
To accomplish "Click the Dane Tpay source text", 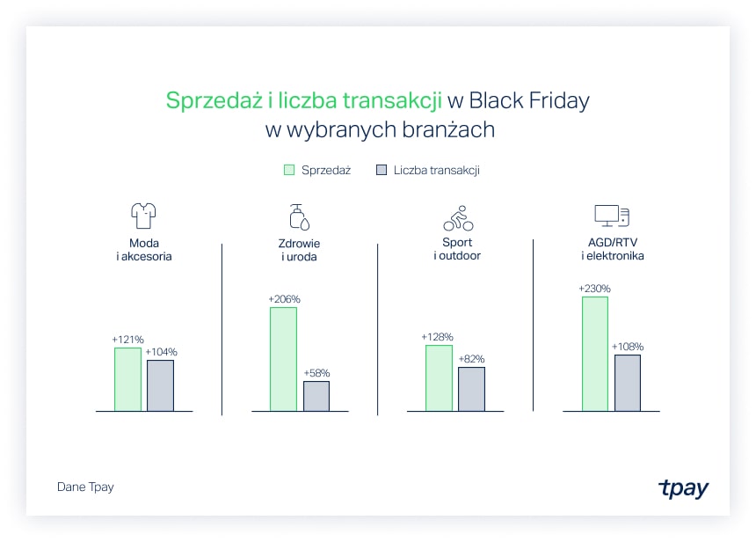I will [85, 487].
